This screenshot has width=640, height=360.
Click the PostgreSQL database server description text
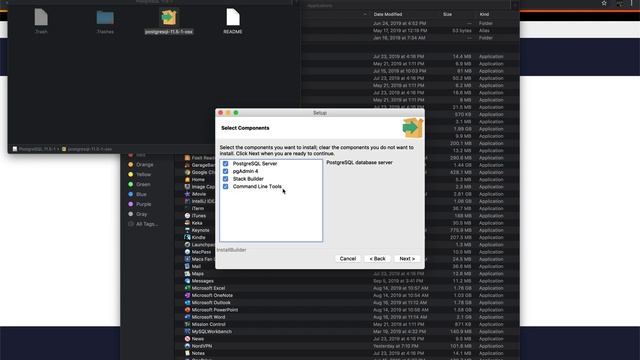[359, 162]
